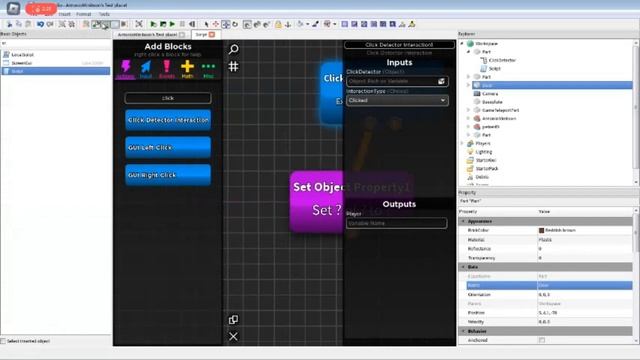This screenshot has width=640, height=360.
Task: Close the Script tab via red button
Action: point(212,35)
